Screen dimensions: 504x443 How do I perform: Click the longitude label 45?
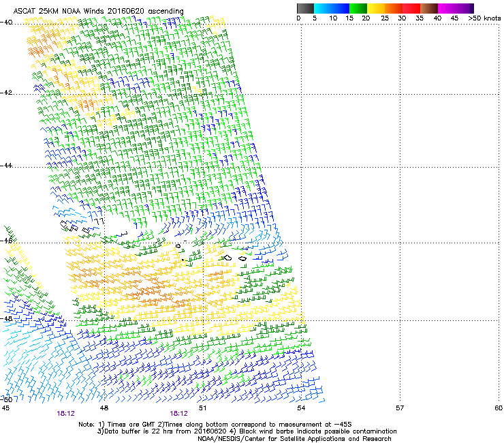[5, 408]
